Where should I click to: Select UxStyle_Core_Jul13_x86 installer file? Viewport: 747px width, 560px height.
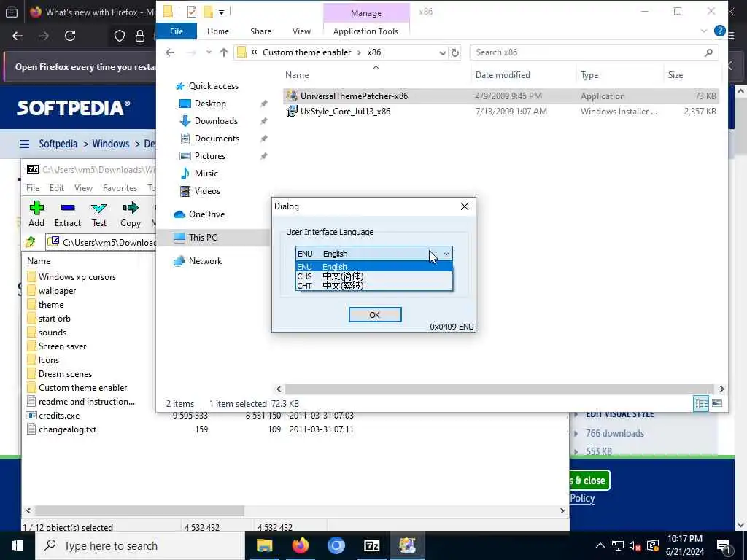[345, 112]
